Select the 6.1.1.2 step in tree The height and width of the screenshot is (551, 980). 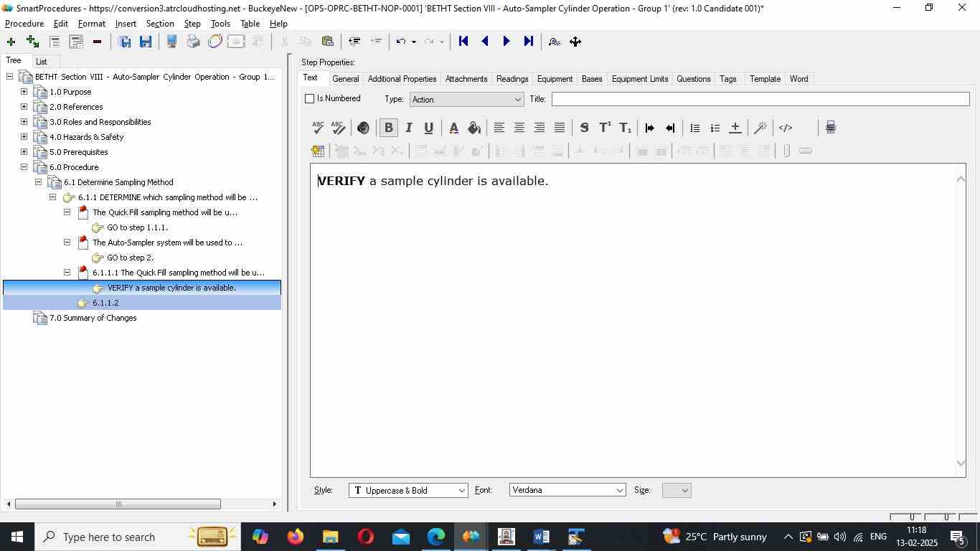pyautogui.click(x=105, y=303)
